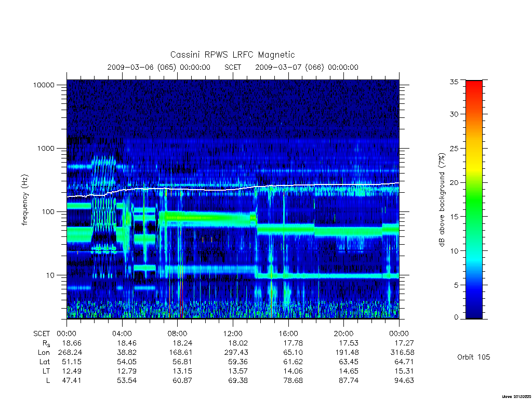Screen dimensions: 532x399
Task: Click the 12:00 SCET axis tick label
Action: (233, 334)
